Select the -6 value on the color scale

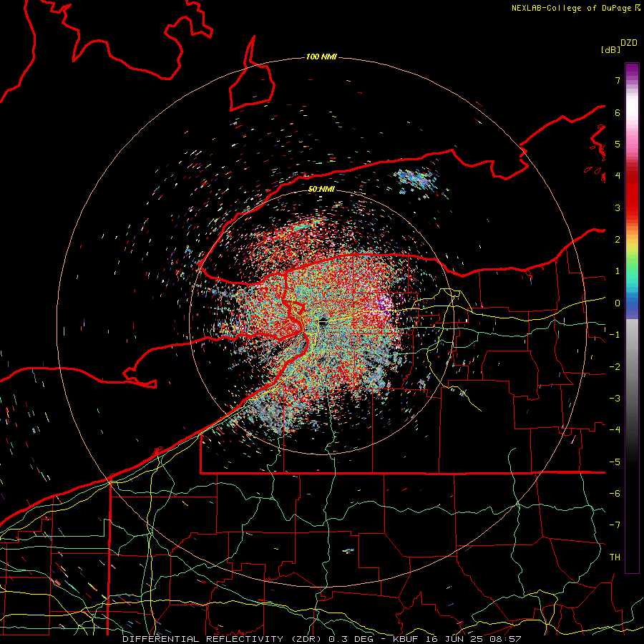(615, 494)
